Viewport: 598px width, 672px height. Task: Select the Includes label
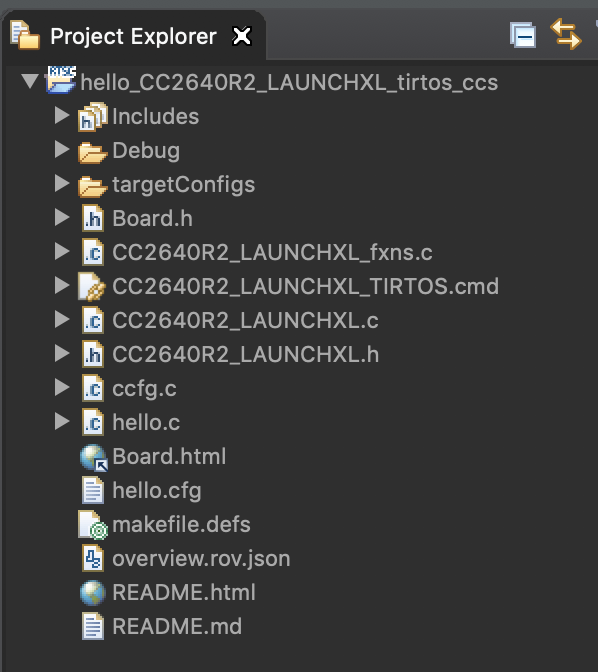point(156,116)
